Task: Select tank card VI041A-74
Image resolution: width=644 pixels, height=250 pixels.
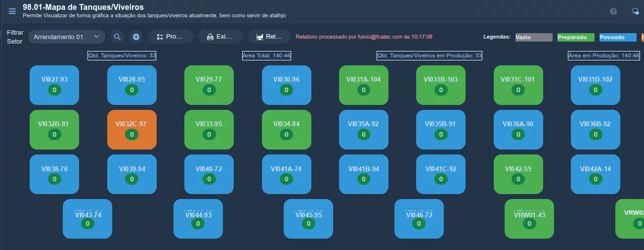Action: click(287, 174)
